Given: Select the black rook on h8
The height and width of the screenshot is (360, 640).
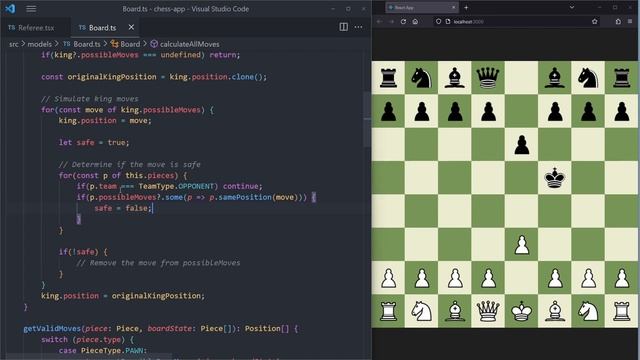Looking at the screenshot, I should pyautogui.click(x=621, y=78).
